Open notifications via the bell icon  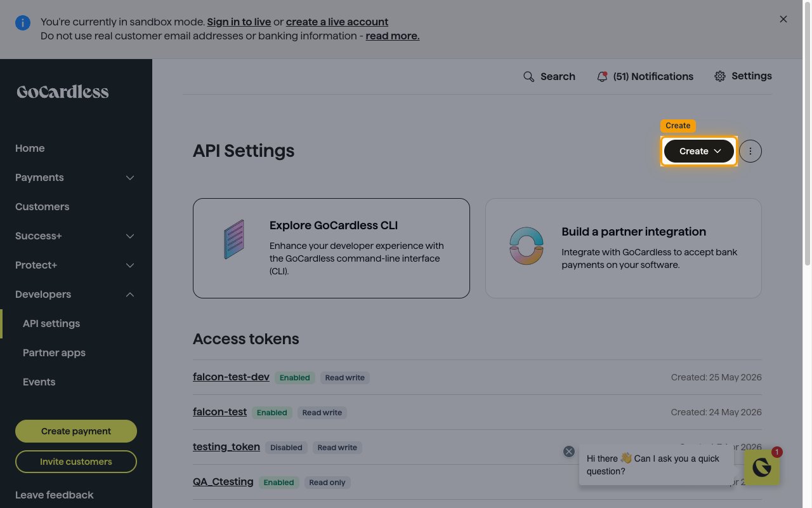coord(602,76)
